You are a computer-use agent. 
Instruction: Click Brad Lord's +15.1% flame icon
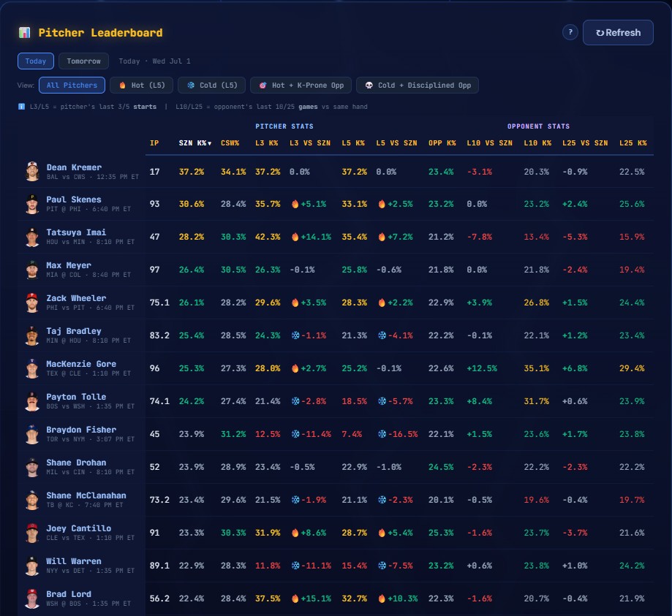(x=295, y=598)
